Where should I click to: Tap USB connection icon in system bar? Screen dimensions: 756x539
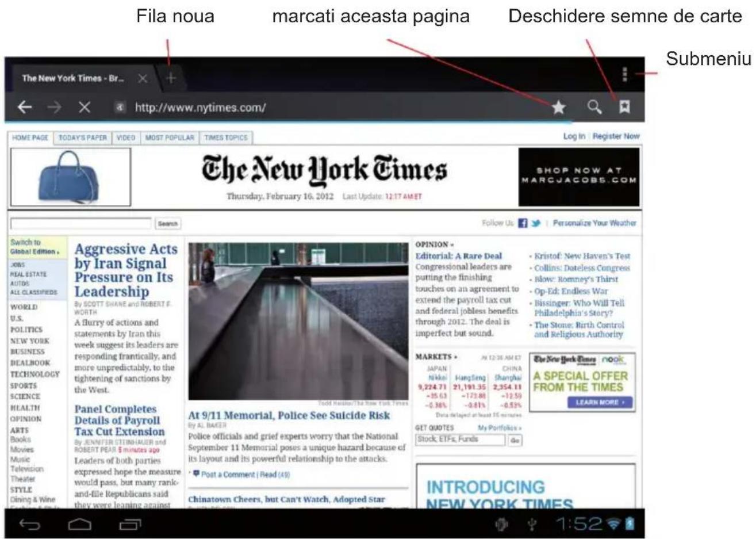(x=532, y=524)
